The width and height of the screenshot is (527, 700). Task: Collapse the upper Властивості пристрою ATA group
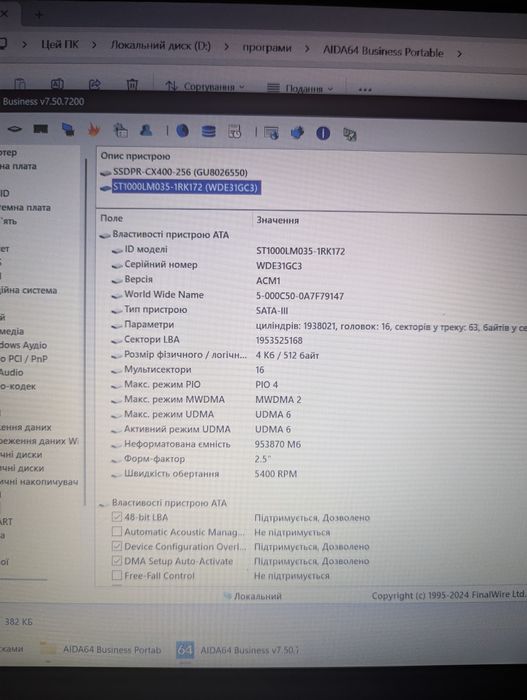click(105, 235)
